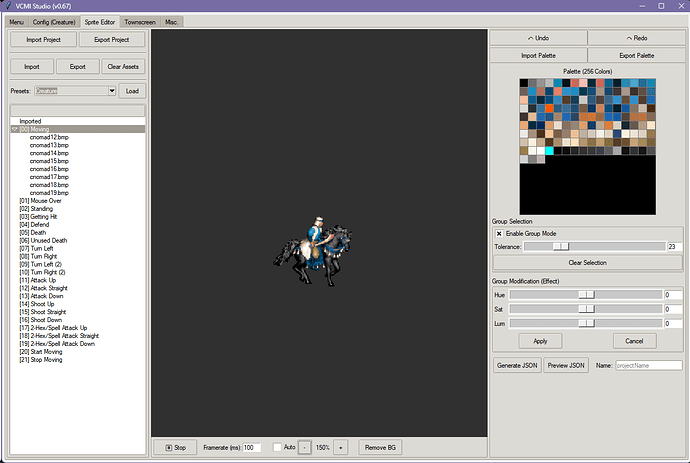Select the [02] Standing group
The image size is (690, 463).
(36, 209)
